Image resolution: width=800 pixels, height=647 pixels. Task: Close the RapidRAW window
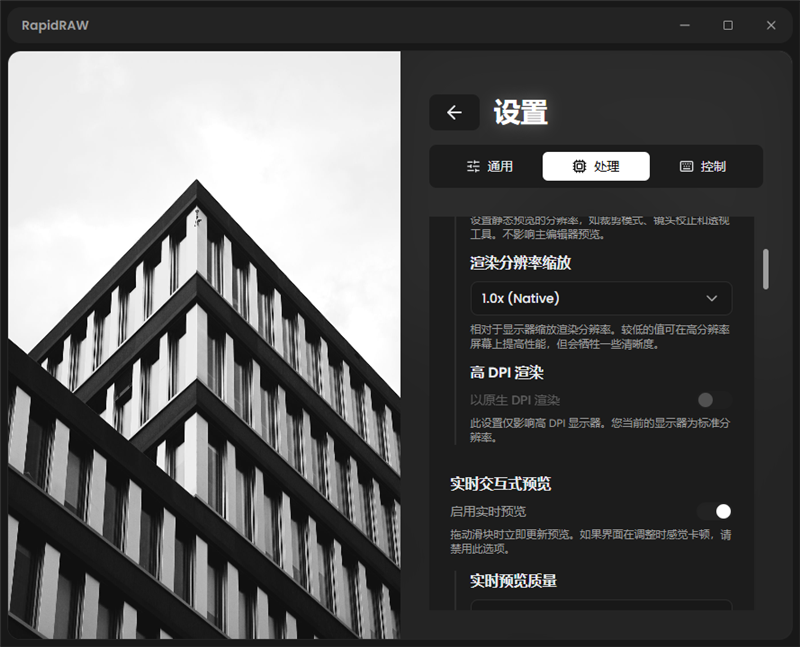coord(771,25)
